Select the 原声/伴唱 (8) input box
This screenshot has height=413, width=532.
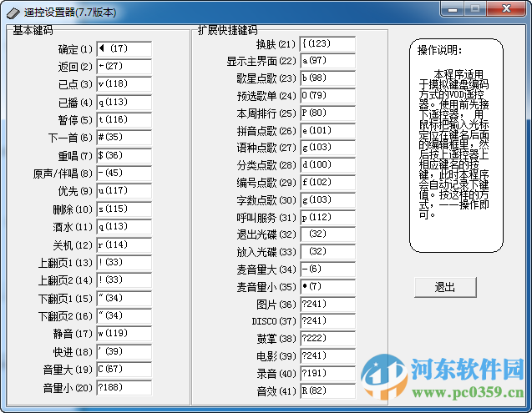(x=124, y=174)
